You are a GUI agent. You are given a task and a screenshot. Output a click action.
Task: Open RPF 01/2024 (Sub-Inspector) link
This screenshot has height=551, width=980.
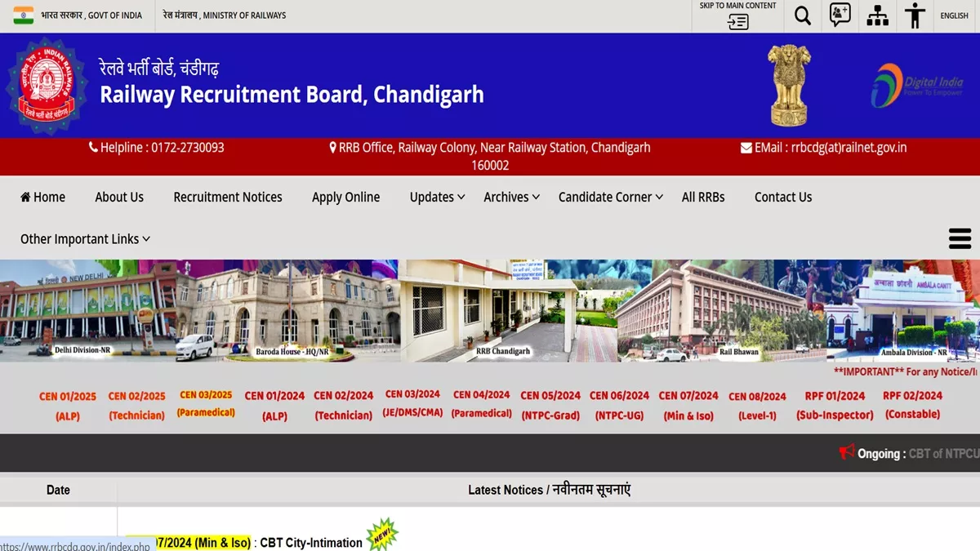tap(835, 406)
